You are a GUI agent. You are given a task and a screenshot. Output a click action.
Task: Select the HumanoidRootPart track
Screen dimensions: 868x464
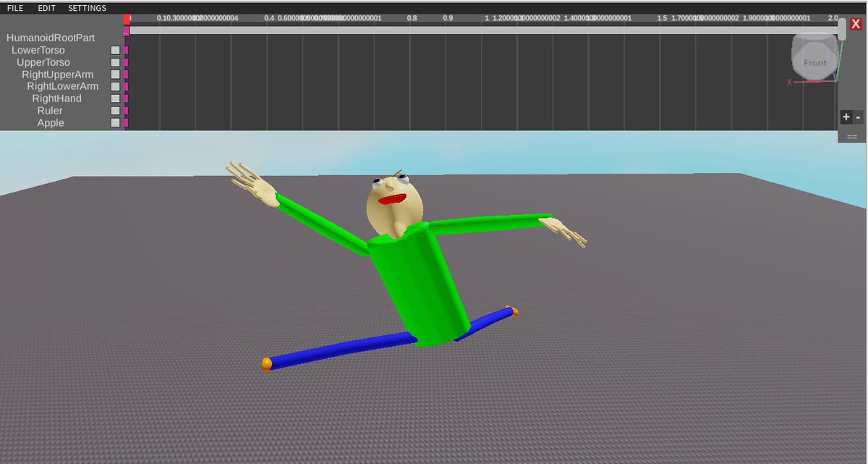pos(51,38)
